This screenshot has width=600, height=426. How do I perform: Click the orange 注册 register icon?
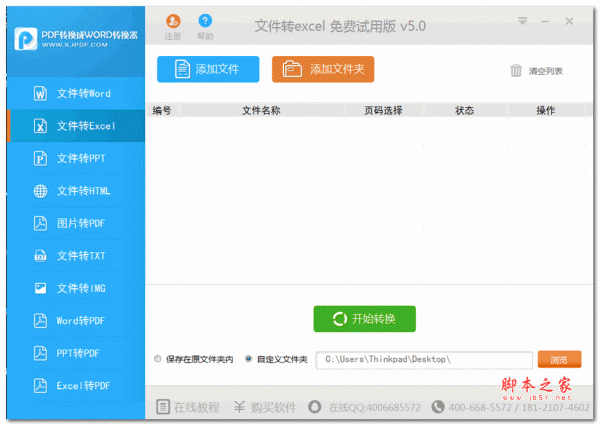pos(173,21)
